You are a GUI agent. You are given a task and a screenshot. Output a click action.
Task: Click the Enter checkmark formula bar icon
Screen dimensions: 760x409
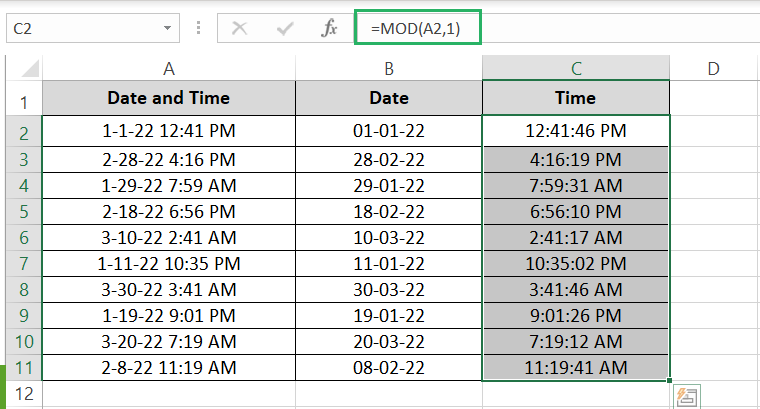(x=285, y=28)
